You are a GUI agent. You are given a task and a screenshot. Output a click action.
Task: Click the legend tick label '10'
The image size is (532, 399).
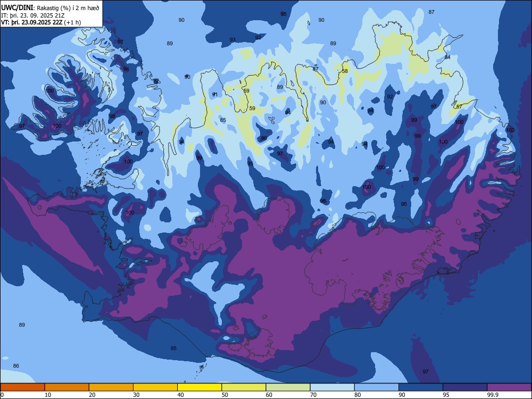(48, 395)
